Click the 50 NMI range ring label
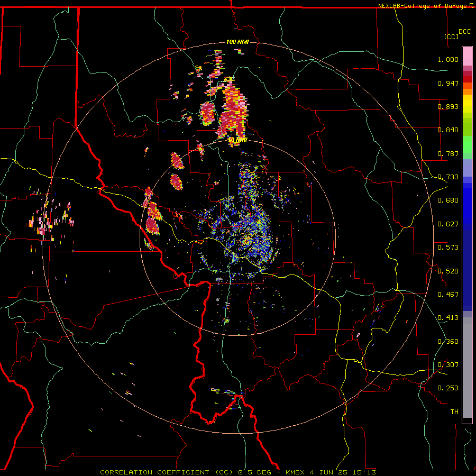This screenshot has width=476, height=476. tap(237, 140)
